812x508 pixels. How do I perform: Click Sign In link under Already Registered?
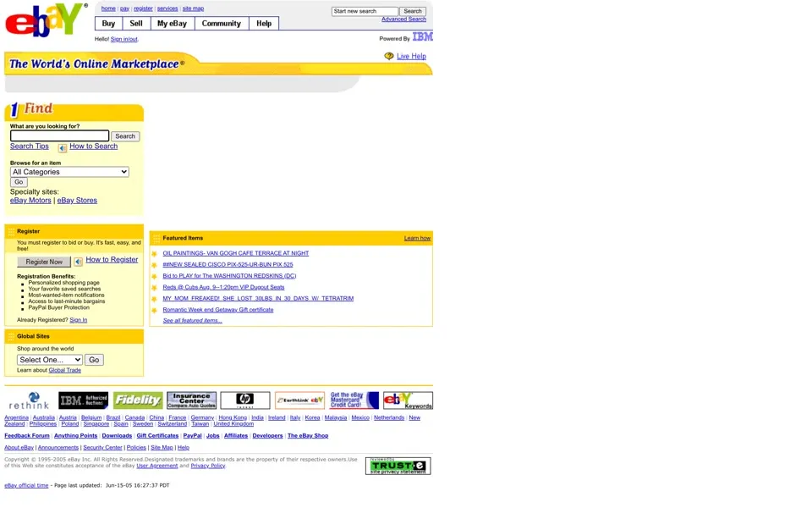[x=78, y=320]
